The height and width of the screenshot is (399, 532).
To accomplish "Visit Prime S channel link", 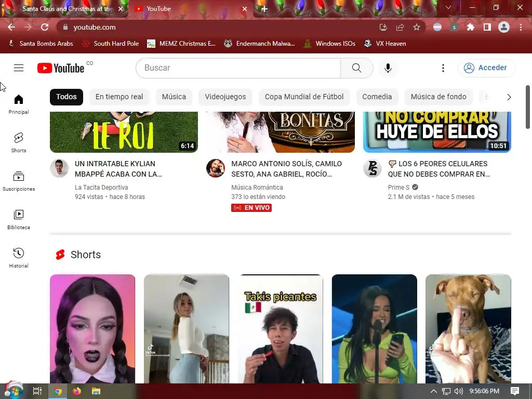I will pos(398,187).
